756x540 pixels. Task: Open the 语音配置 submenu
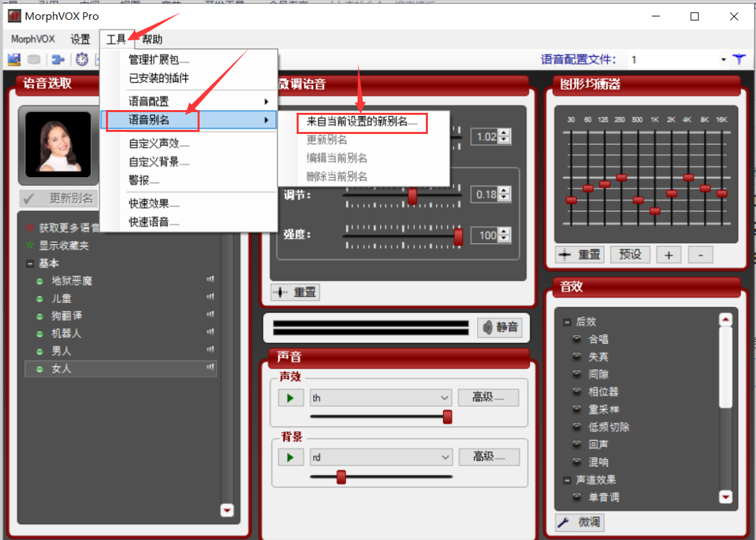point(189,101)
